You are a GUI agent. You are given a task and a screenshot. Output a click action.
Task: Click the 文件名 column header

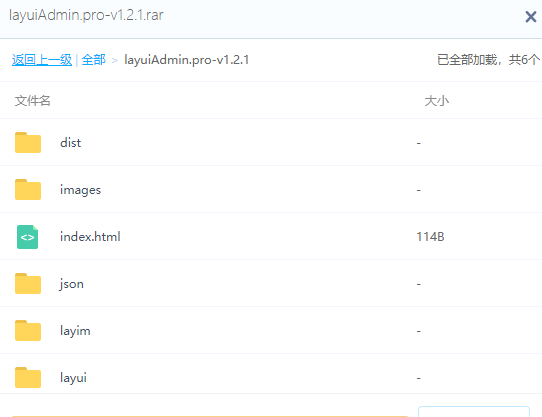tap(32, 101)
